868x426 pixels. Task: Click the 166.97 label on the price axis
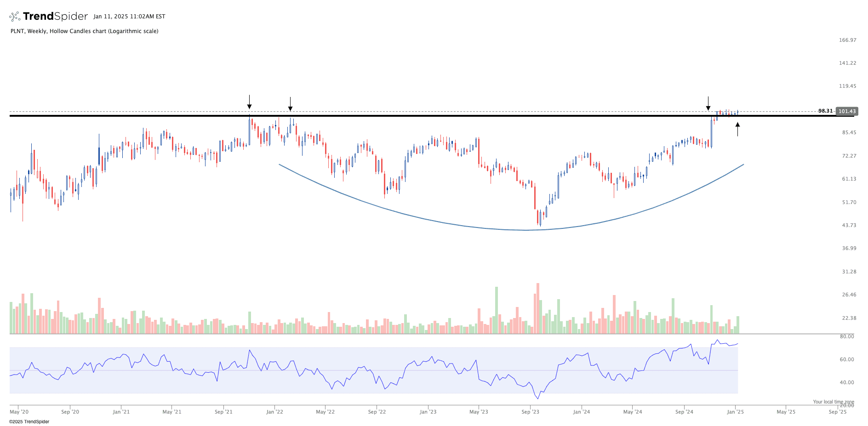point(847,40)
